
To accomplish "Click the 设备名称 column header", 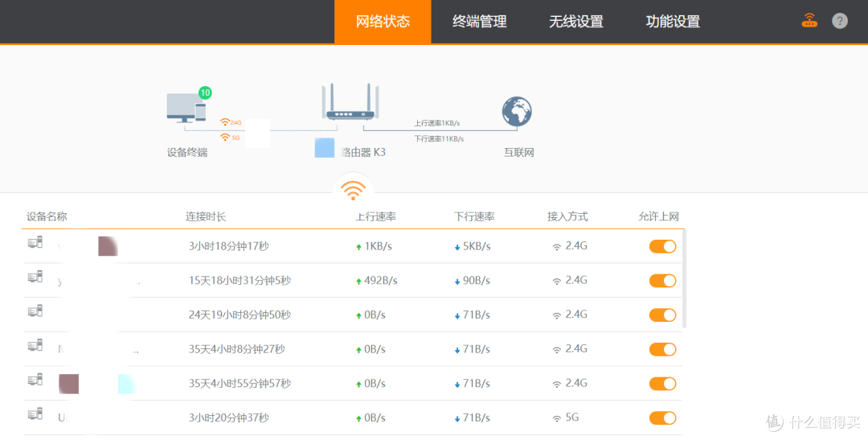I will (x=47, y=216).
